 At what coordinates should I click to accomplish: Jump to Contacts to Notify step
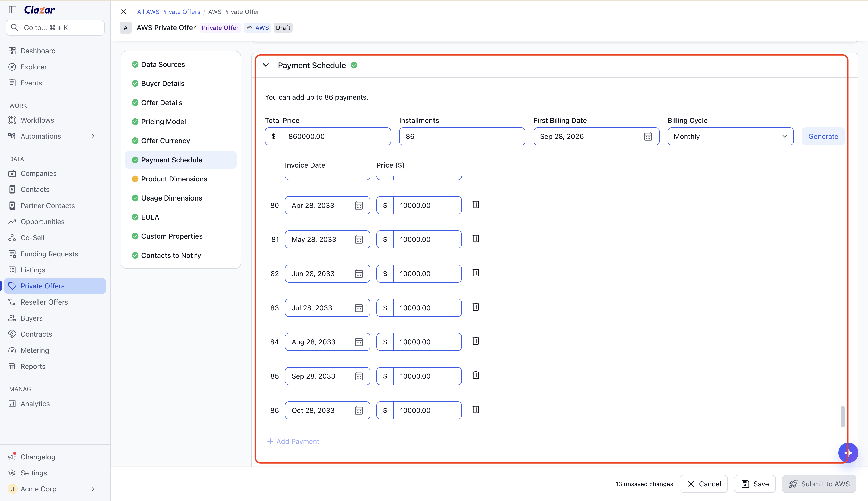pyautogui.click(x=181, y=255)
